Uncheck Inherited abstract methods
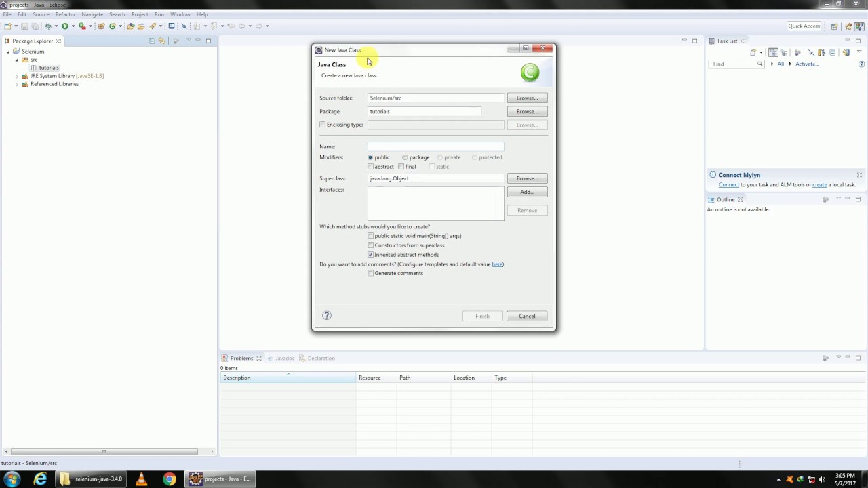This screenshot has width=868, height=488. 371,255
